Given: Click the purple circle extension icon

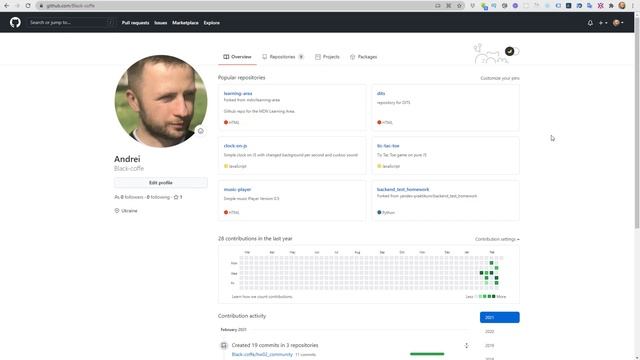Looking at the screenshot, I should tap(515, 6).
